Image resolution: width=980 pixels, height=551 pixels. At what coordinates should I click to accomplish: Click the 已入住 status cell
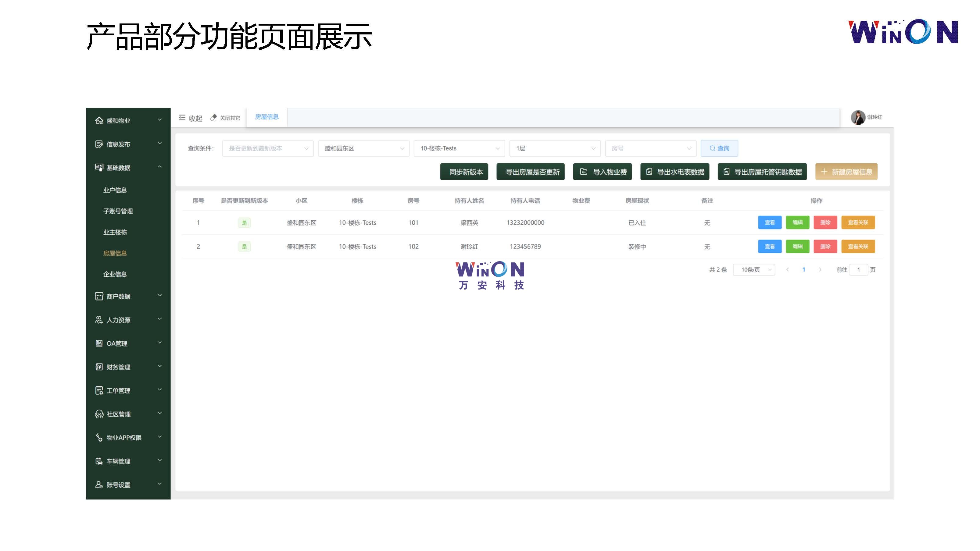click(637, 223)
